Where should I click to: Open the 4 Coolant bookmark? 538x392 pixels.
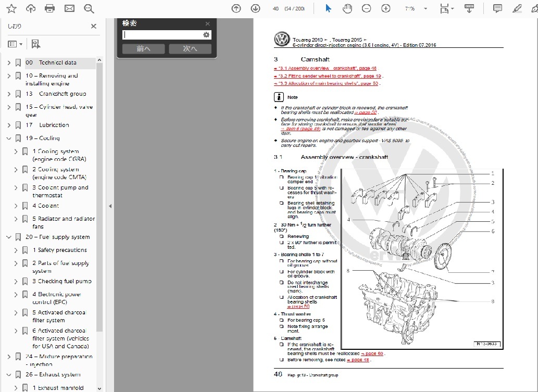[46, 206]
